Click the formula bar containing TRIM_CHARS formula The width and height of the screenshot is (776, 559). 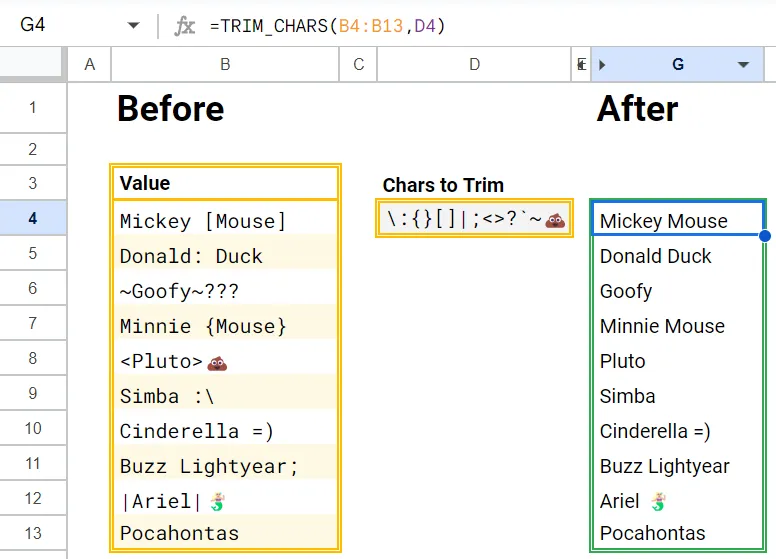(x=327, y=26)
